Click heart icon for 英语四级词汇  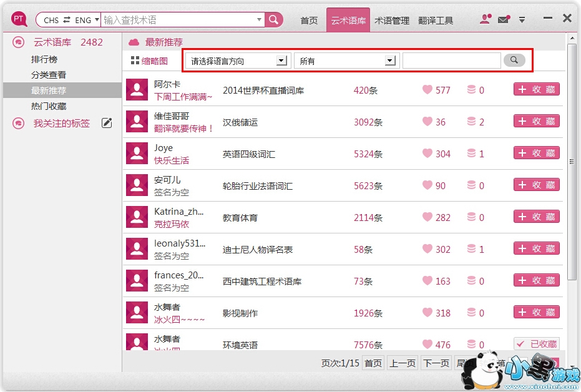tap(427, 153)
